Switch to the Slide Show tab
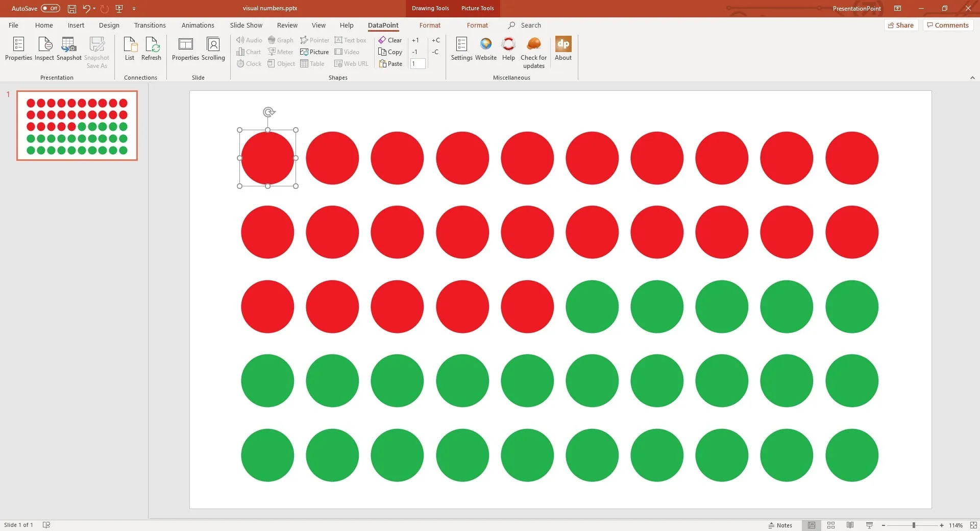Screen dimensions: 980x531 246,25
